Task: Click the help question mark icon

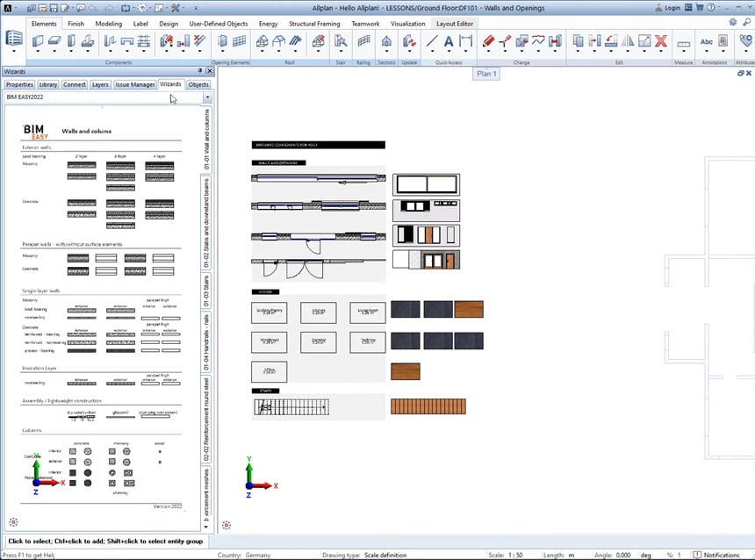Action: (x=711, y=8)
